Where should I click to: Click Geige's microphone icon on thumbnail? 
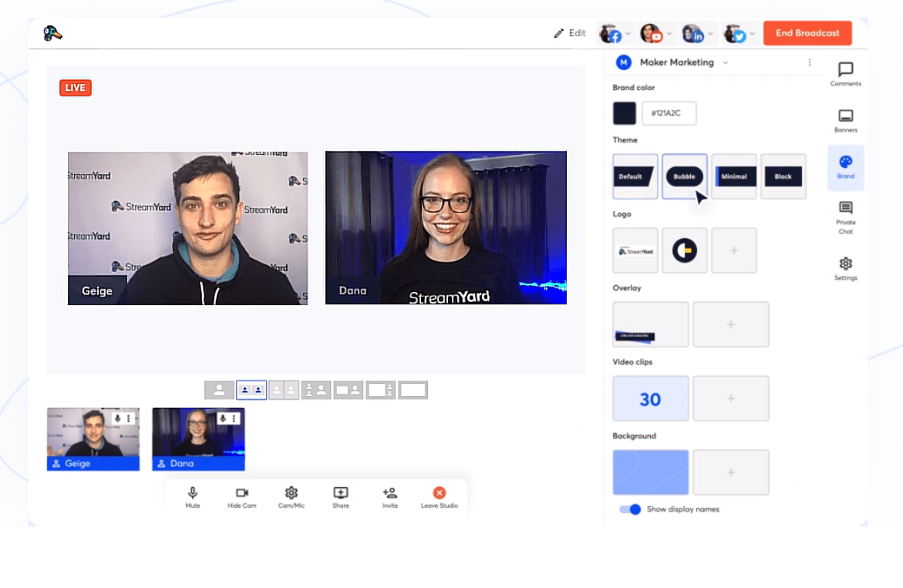(117, 418)
